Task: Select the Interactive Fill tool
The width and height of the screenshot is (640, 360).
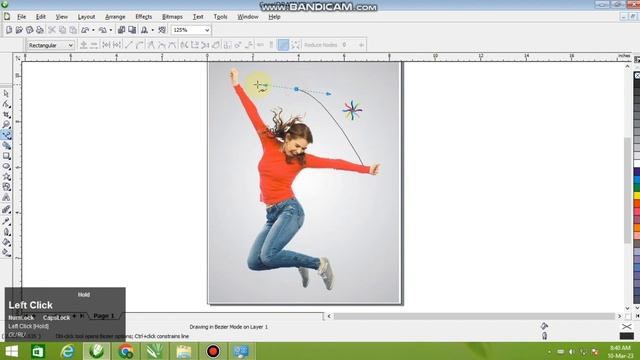Action: (6, 253)
